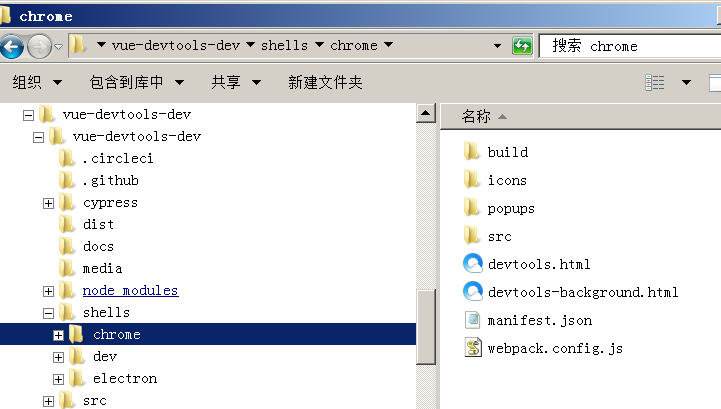This screenshot has height=409, width=721.
Task: Collapse the shells tree node
Action: point(48,313)
